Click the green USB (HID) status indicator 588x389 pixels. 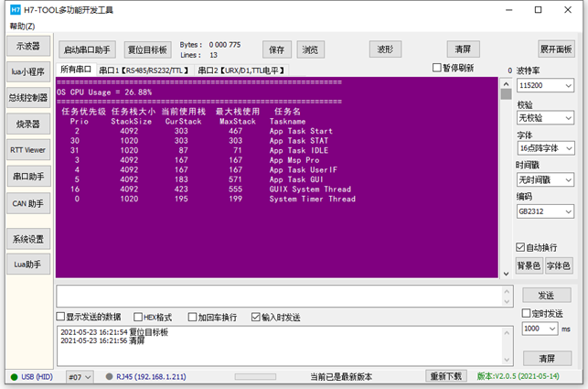(15, 377)
